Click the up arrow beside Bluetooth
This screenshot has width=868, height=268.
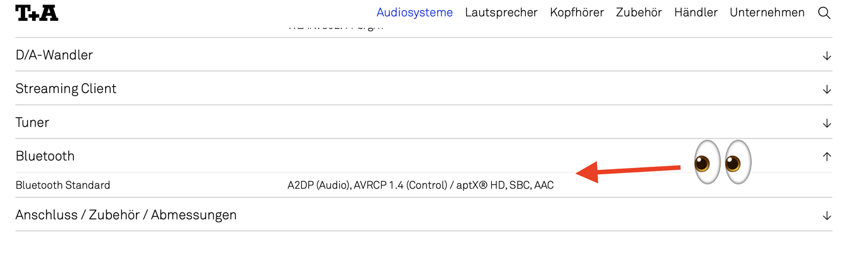coord(826,157)
